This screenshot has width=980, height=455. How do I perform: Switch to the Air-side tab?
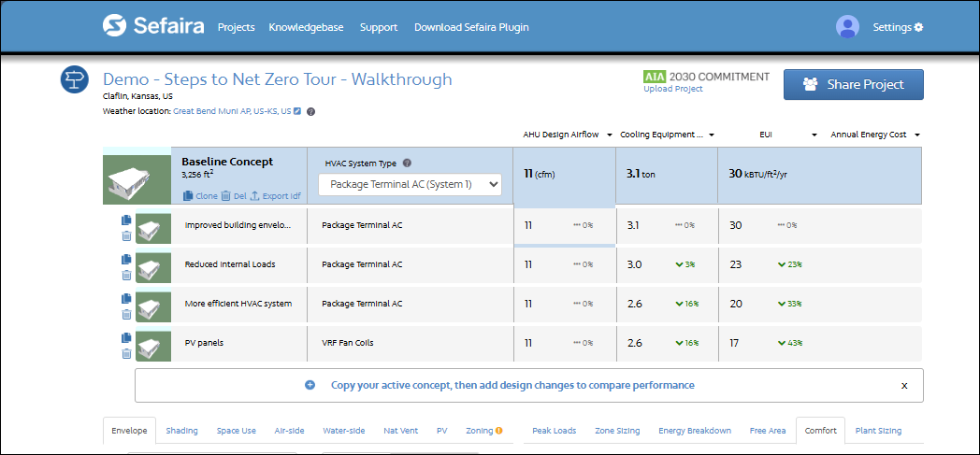[289, 431]
